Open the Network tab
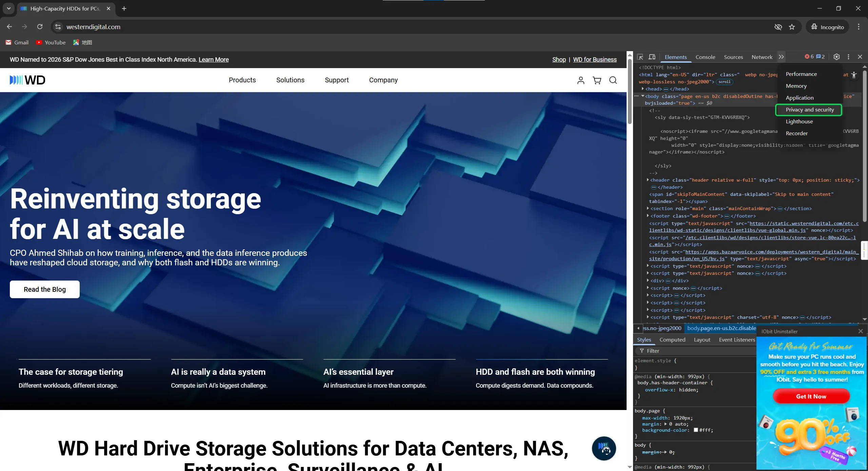868x471 pixels. 762,57
